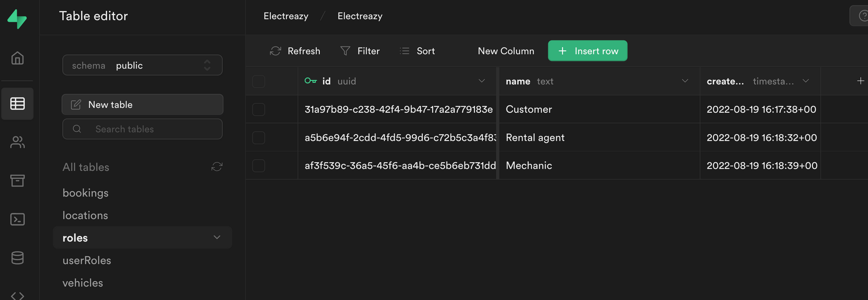
Task: Toggle the select-all rows checkbox in header
Action: coord(259,82)
